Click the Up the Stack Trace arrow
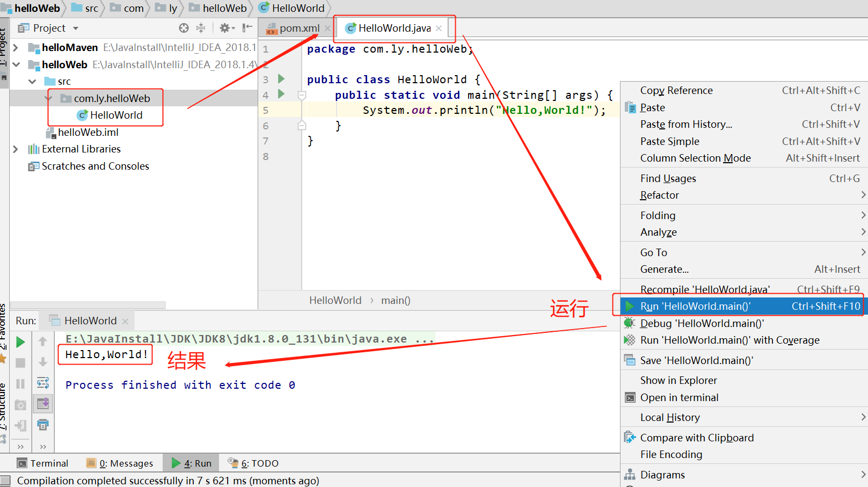The height and width of the screenshot is (487, 868). [x=43, y=341]
